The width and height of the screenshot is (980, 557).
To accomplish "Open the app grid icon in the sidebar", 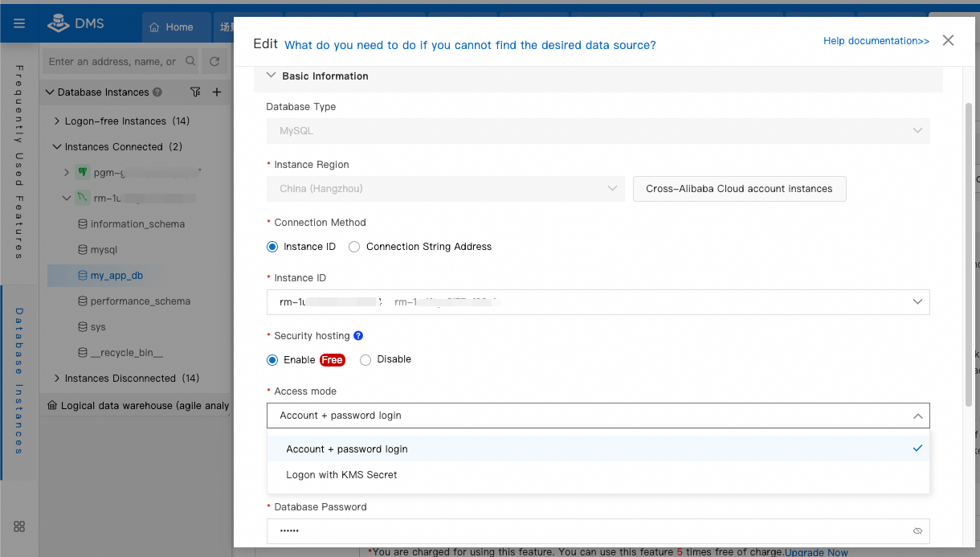I will 19,526.
